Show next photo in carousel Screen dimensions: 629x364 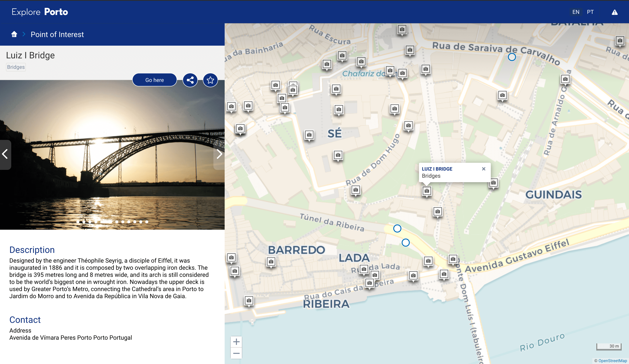[x=219, y=154]
